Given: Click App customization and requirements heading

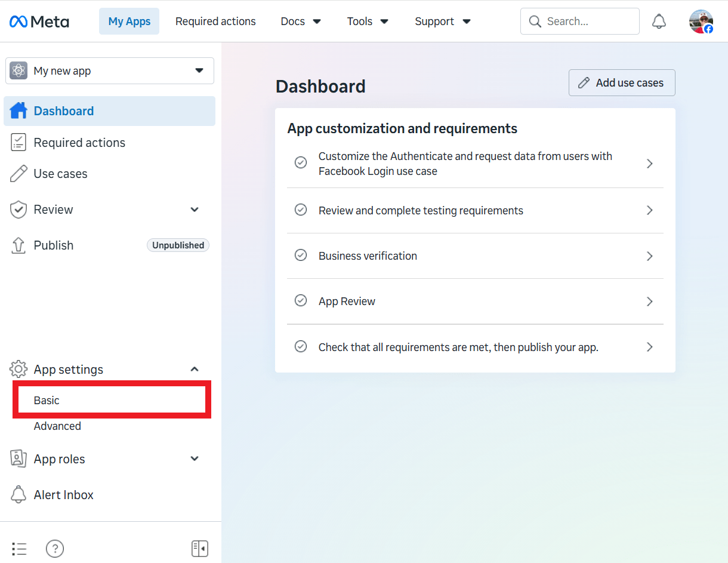Looking at the screenshot, I should click(x=402, y=128).
